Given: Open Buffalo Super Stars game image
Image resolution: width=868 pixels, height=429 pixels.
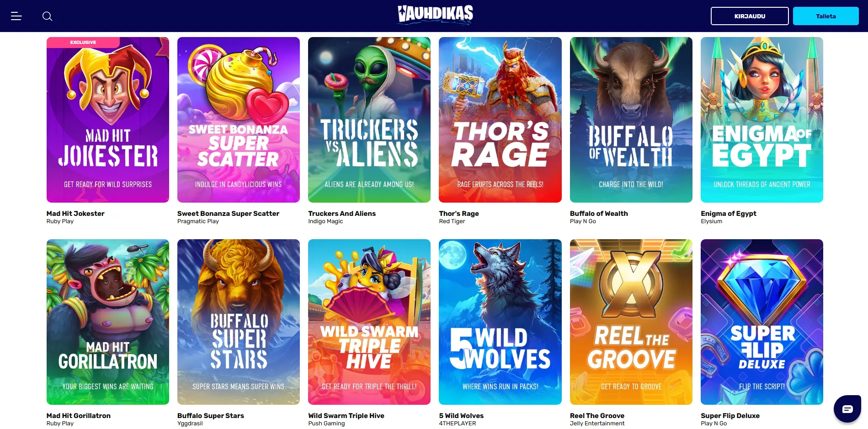Looking at the screenshot, I should pos(239,322).
